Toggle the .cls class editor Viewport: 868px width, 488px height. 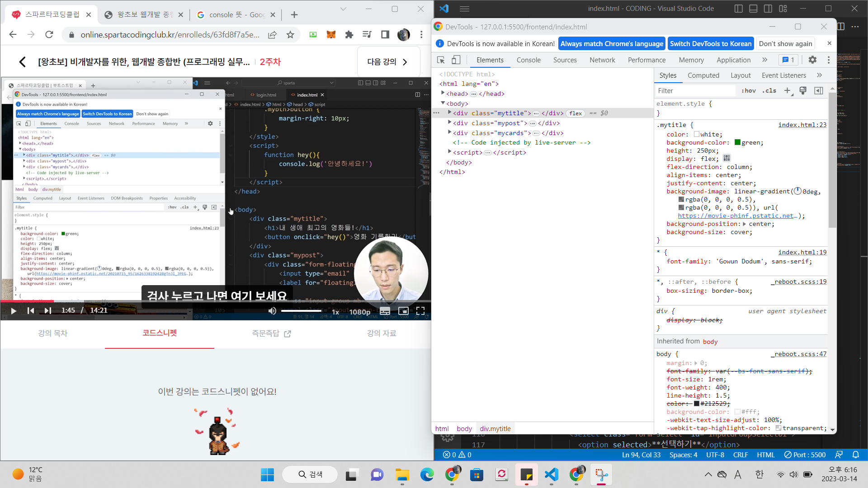pos(769,91)
